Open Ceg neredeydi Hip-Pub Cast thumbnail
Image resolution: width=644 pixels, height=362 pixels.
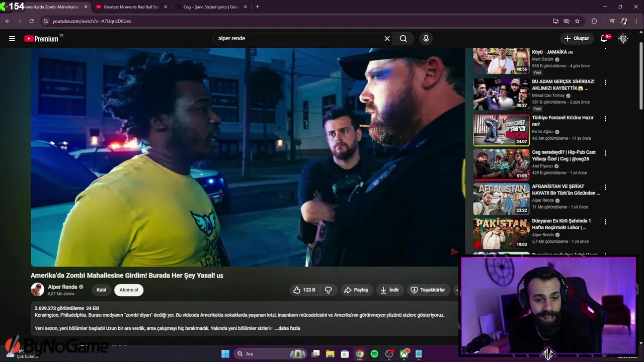[501, 164]
